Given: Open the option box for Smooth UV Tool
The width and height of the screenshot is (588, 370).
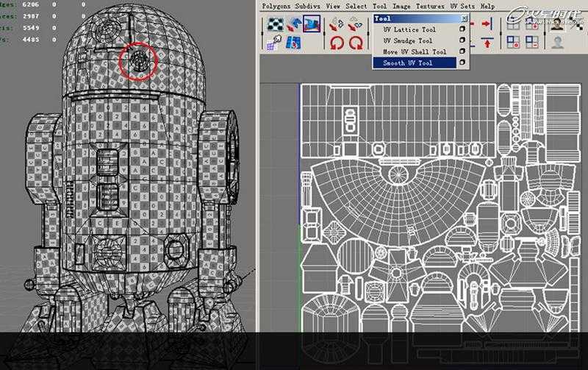Looking at the screenshot, I should 462,63.
